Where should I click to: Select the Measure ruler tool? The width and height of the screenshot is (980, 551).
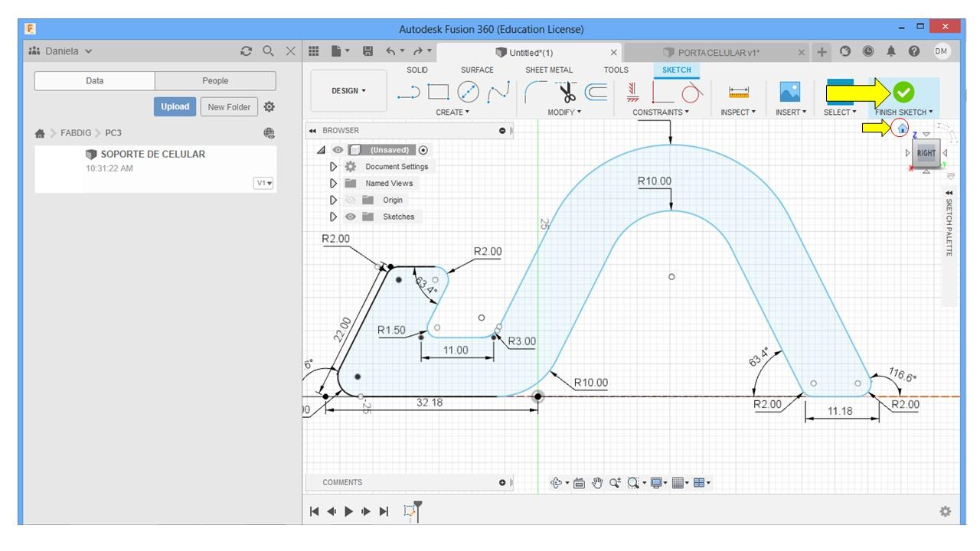pyautogui.click(x=740, y=93)
